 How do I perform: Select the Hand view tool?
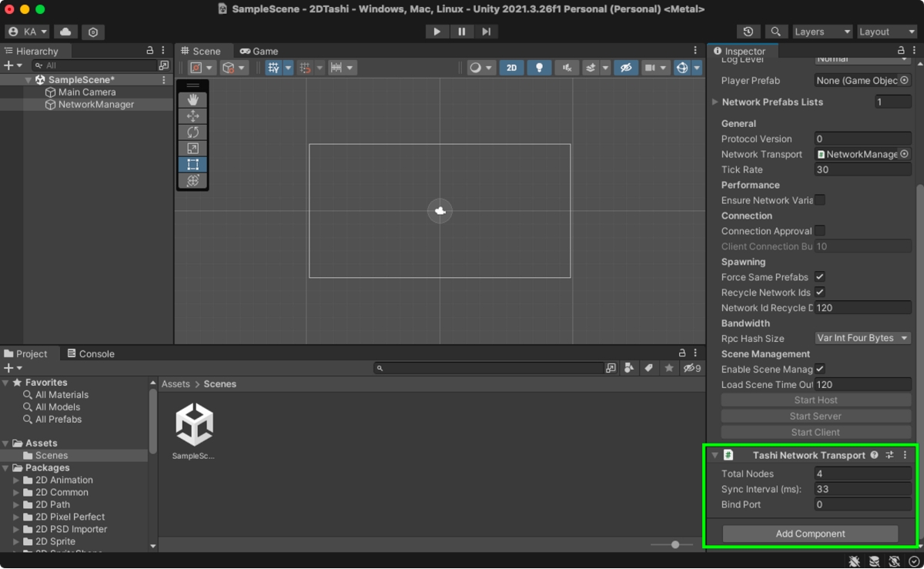(x=192, y=100)
